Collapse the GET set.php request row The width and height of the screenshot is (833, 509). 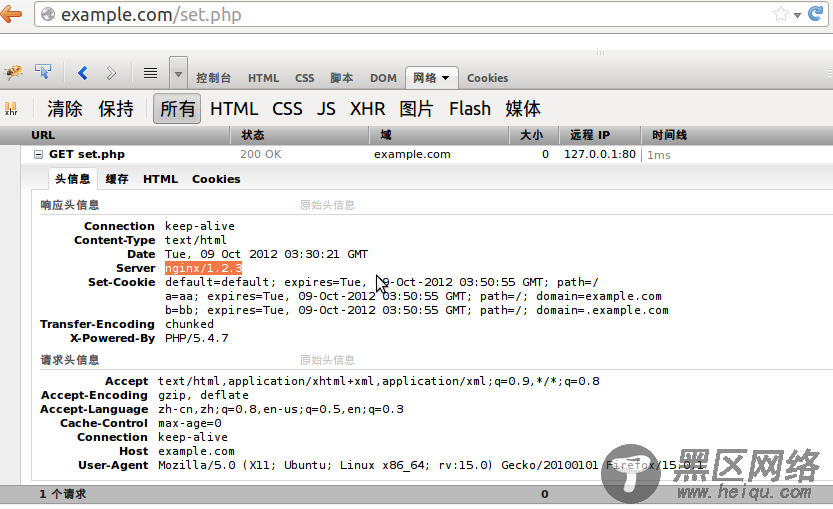point(38,155)
